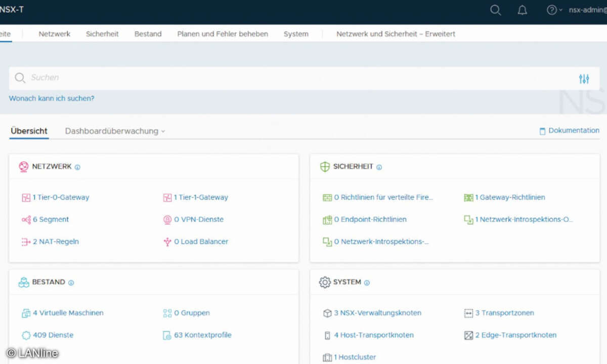Click the Bestand cubes card icon
The height and width of the screenshot is (364, 607).
pyautogui.click(x=23, y=282)
